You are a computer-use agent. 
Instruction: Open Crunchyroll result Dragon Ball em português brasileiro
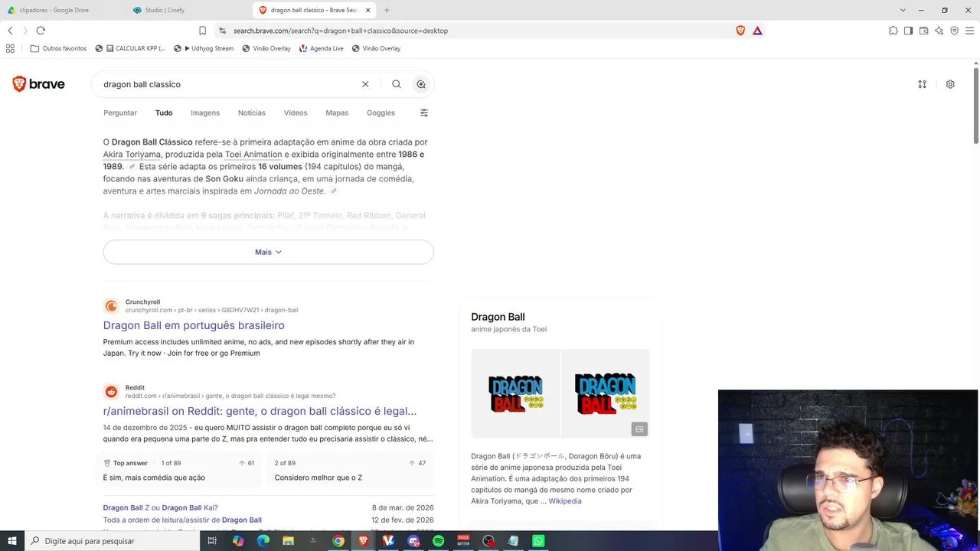pyautogui.click(x=194, y=325)
